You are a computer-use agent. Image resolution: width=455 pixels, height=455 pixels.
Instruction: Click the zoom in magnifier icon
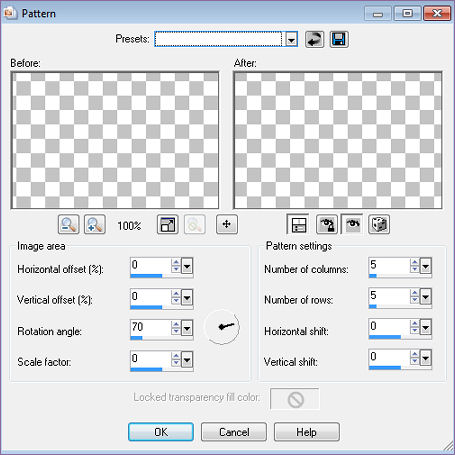pyautogui.click(x=95, y=224)
